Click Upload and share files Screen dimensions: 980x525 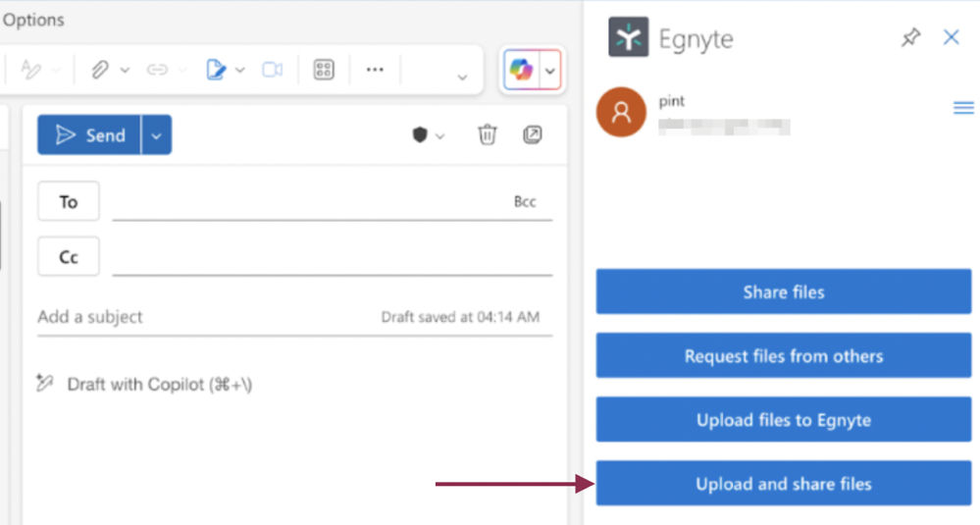click(784, 483)
